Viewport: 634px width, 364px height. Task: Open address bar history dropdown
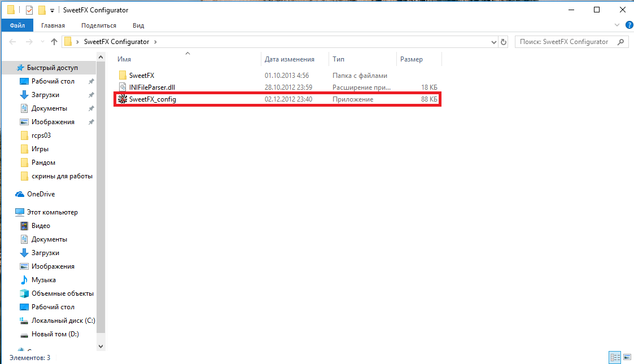pos(493,42)
